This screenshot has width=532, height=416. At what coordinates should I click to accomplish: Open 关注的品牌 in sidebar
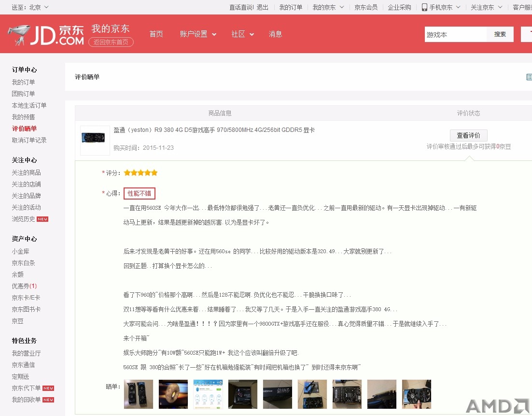click(x=26, y=196)
